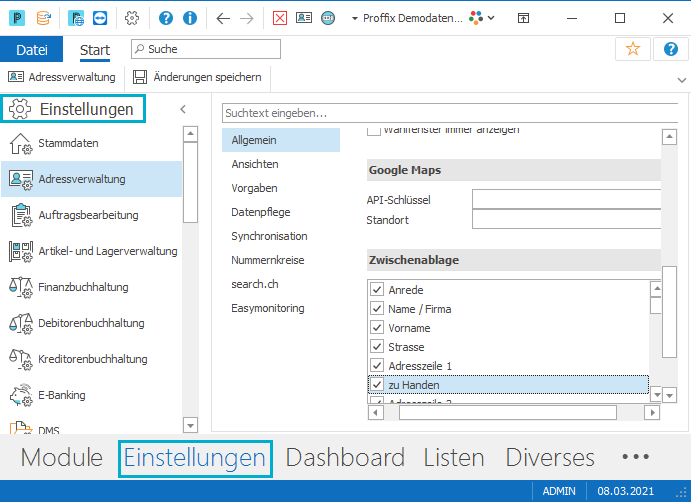Viewport: 691px width, 502px height.
Task: Open the Datei menu tab
Action: point(32,49)
